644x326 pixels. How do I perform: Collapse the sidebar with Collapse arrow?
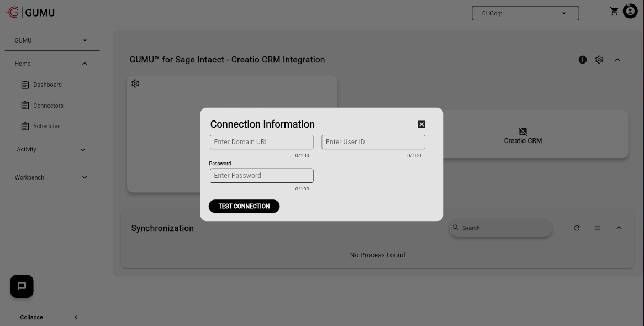click(76, 317)
